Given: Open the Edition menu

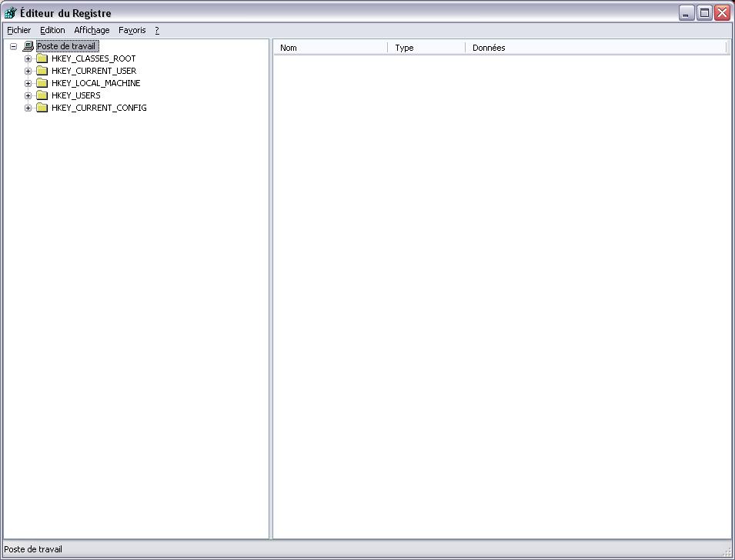Looking at the screenshot, I should (52, 30).
